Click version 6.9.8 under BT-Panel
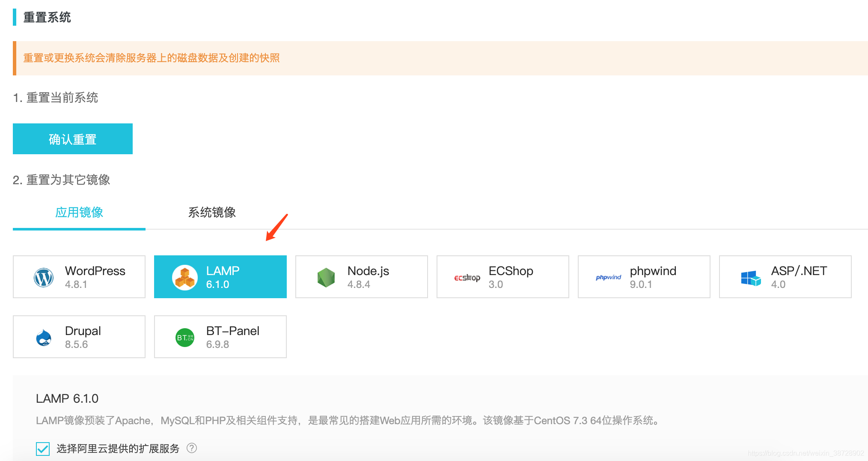Image resolution: width=868 pixels, height=461 pixels. (x=217, y=344)
